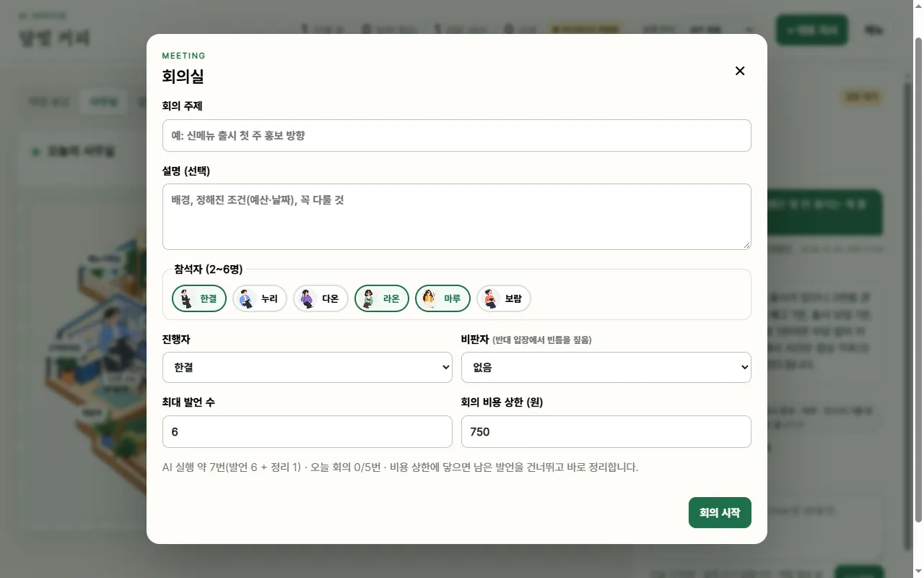Close the 회의실 dialog with X
This screenshot has width=924, height=578.
click(x=740, y=71)
